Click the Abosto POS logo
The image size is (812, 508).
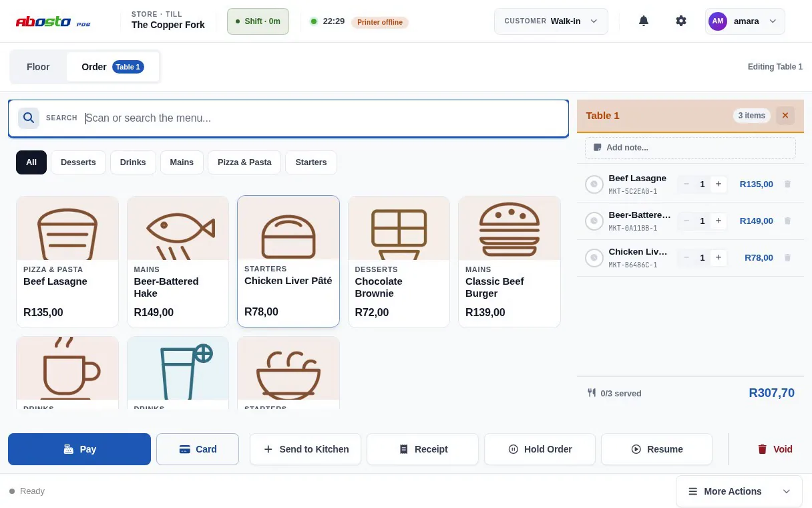(x=53, y=21)
